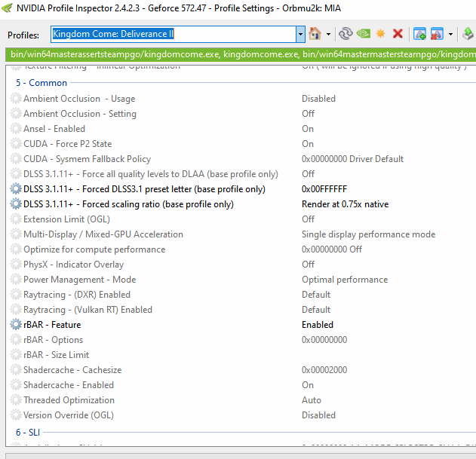
Task: Click the Single display performance mode value
Action: (368, 234)
